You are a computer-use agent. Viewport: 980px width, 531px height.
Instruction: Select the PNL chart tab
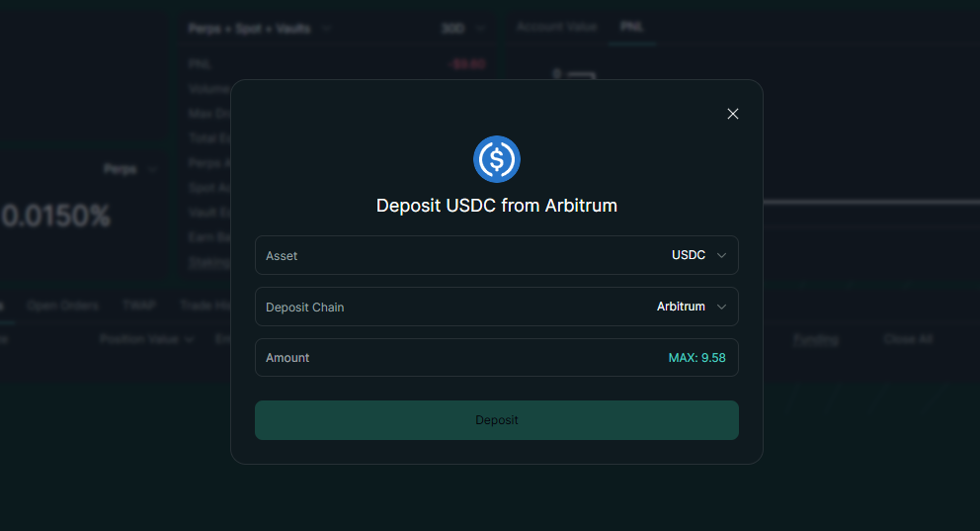coord(630,27)
